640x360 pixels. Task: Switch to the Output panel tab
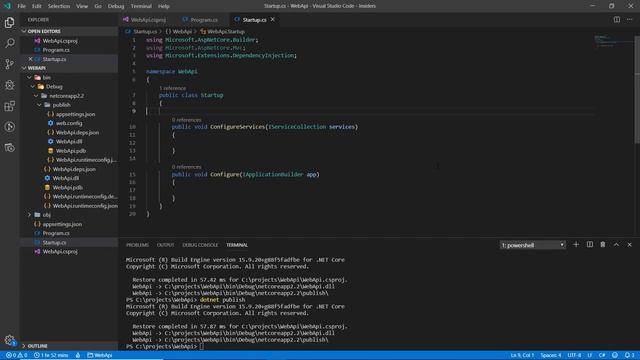click(165, 245)
